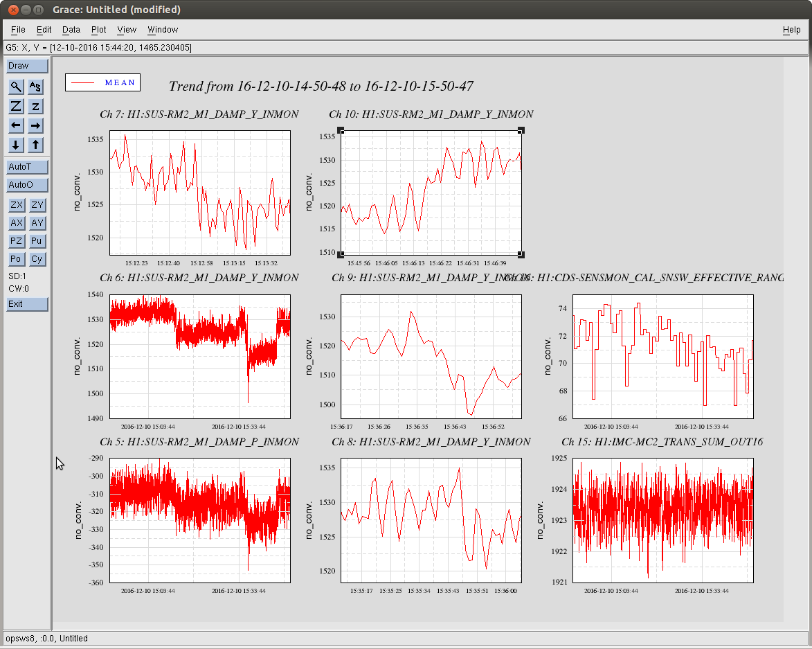Open the Data menu
This screenshot has width=812, height=649.
click(x=71, y=30)
